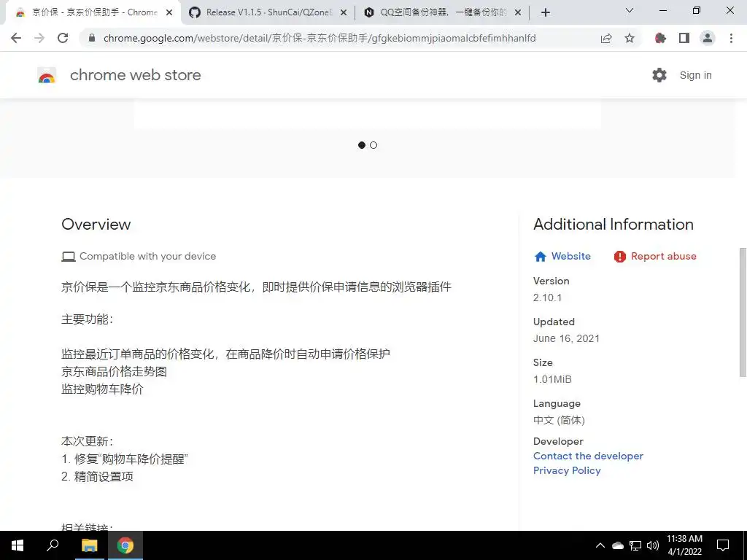
Task: Click the size value 1.01MiB
Action: pyautogui.click(x=552, y=379)
